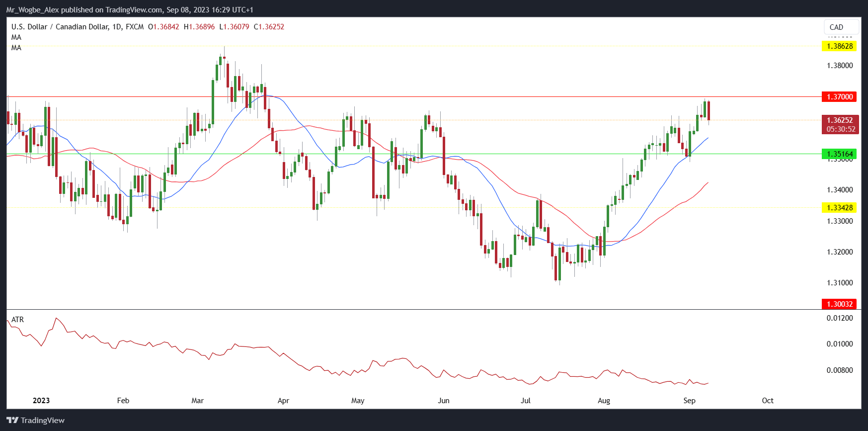Click the Aug label on time axis
Image resolution: width=868 pixels, height=431 pixels.
tap(604, 401)
